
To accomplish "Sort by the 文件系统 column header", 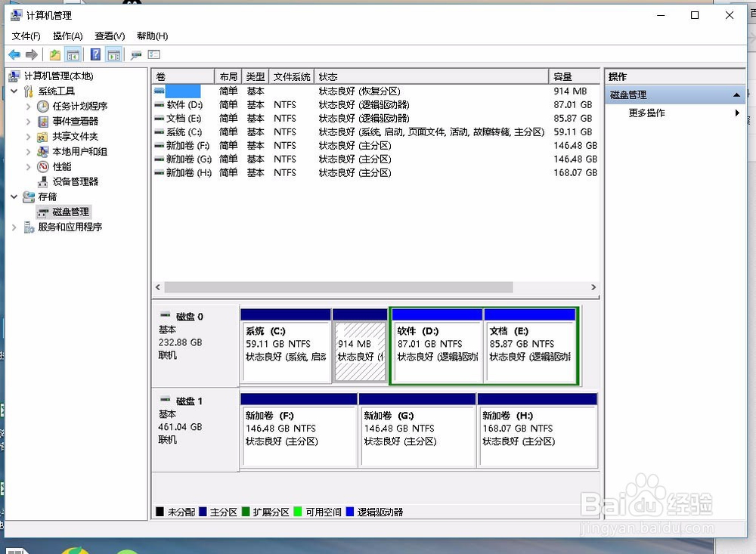I will [292, 76].
